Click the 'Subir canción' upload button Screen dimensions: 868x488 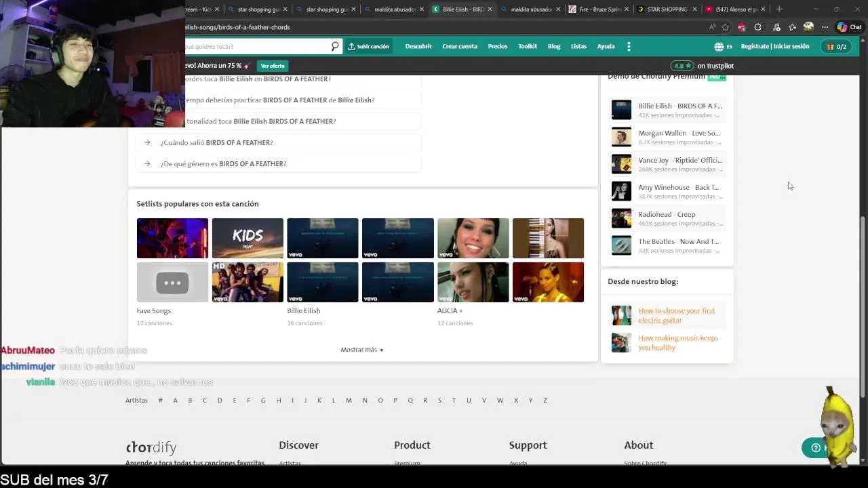click(x=368, y=47)
